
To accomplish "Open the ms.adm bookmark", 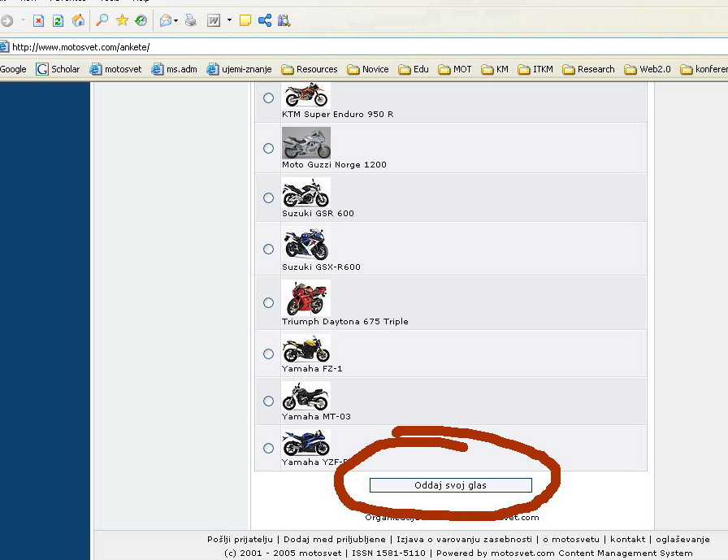I will pos(175,69).
